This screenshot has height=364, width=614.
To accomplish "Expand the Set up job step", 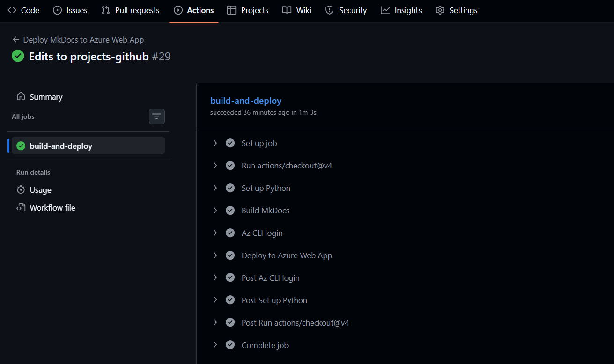I will point(215,143).
